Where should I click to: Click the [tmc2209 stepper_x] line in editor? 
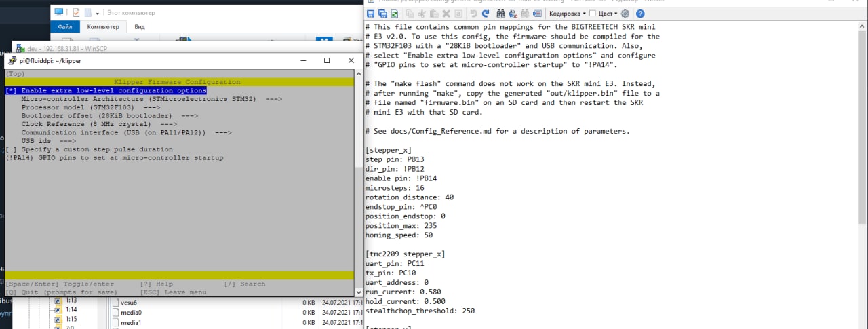point(405,254)
